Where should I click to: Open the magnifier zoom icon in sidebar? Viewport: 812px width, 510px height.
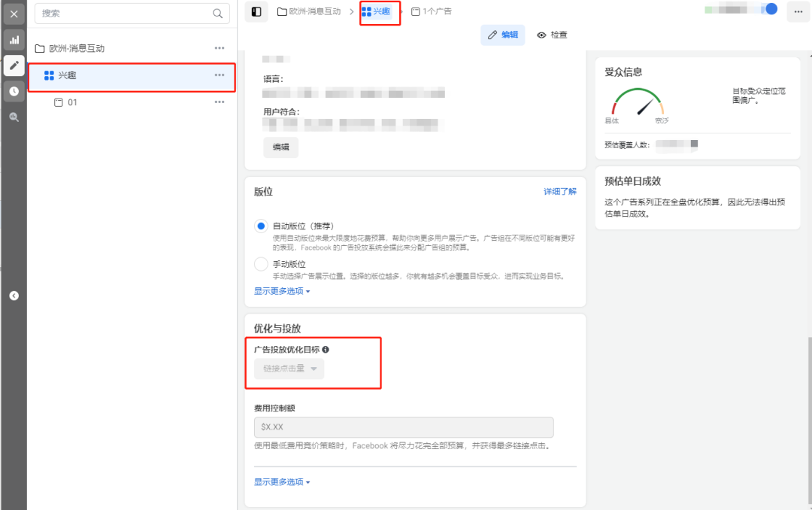coord(13,117)
